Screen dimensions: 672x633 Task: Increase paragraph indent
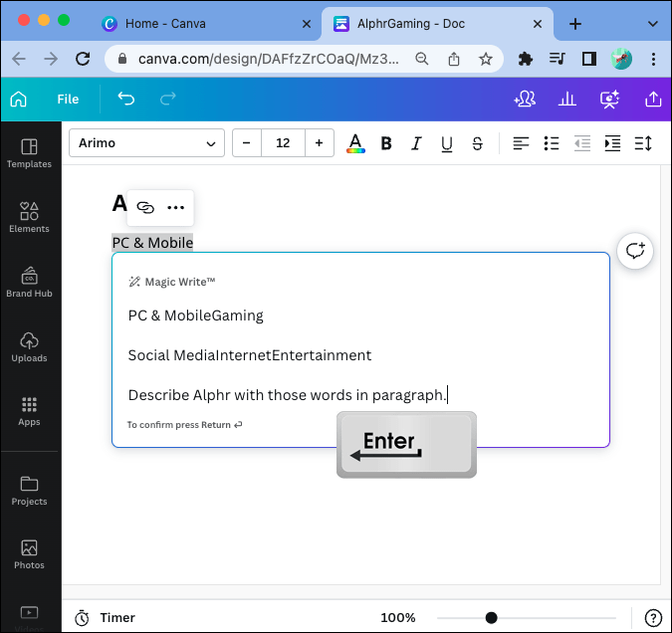click(x=612, y=143)
